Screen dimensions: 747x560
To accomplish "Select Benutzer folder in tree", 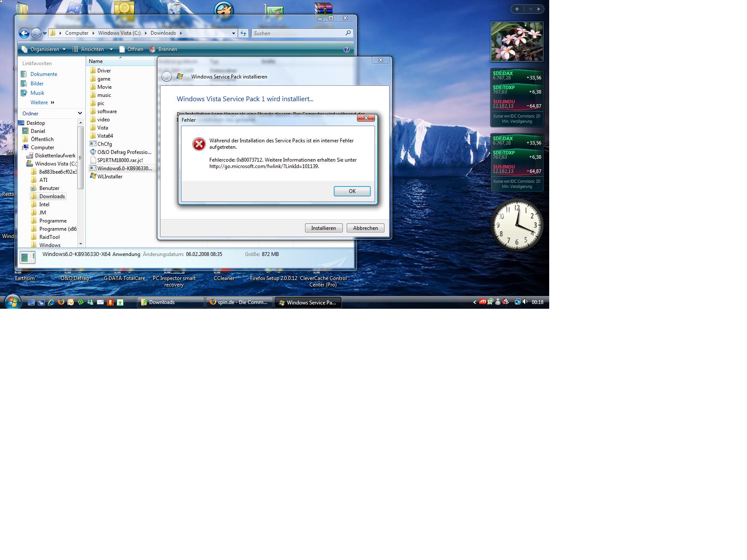I will click(x=49, y=188).
